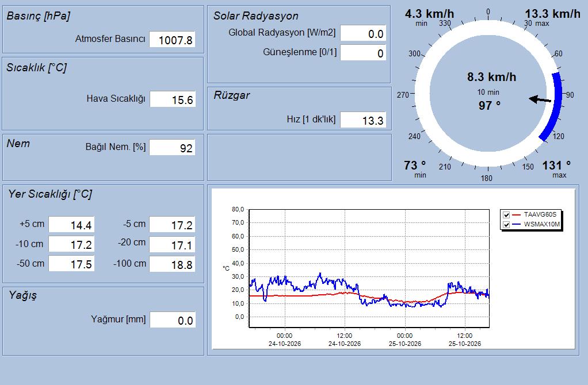The width and height of the screenshot is (588, 385).
Task: Select the Güneşlenme value field
Action: [363, 53]
